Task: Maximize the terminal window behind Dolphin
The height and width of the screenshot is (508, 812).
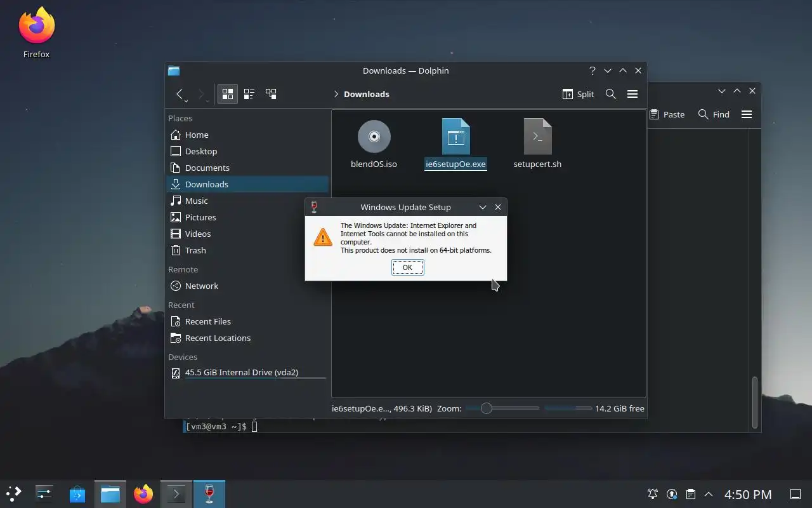Action: tap(737, 91)
